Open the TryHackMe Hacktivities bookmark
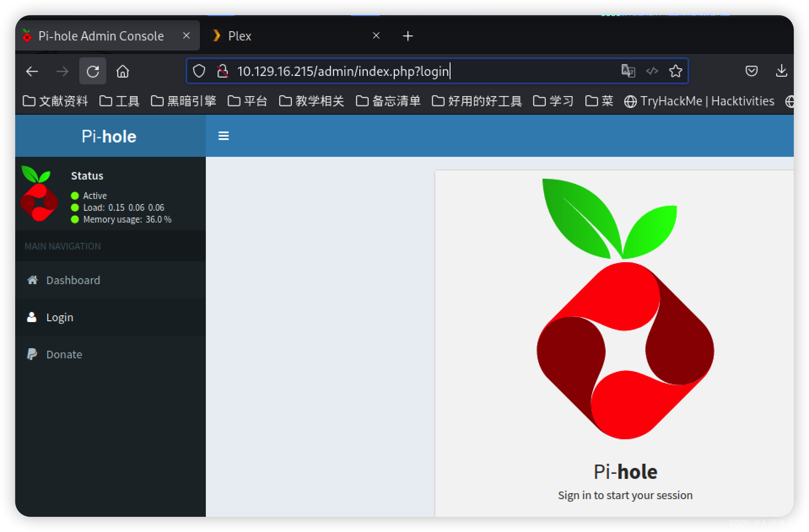809x532 pixels. coord(699,101)
